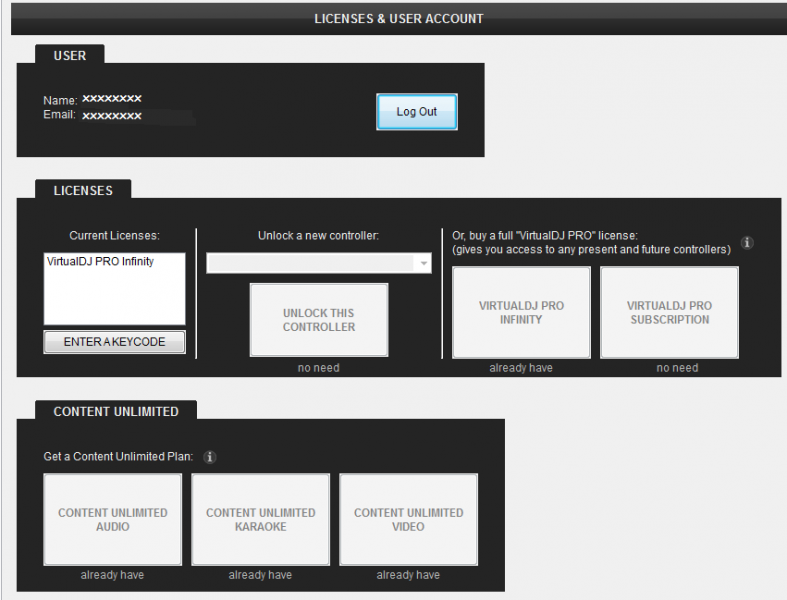
Task: Choose the CONTENT UNLIMITED AUDIO plan
Action: [112, 519]
